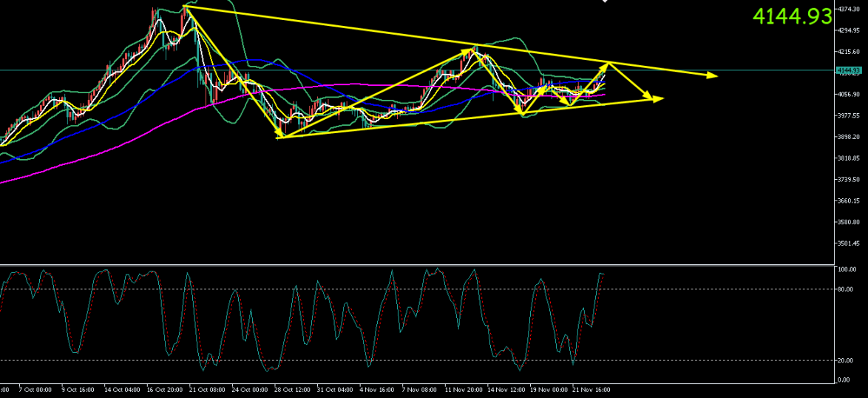Click the chart's top peak near 4374
Image resolution: width=868 pixels, height=398 pixels.
(x=185, y=7)
